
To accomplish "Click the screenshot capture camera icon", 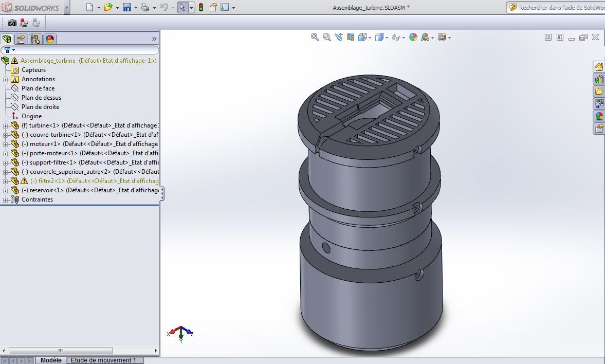I will click(12, 23).
